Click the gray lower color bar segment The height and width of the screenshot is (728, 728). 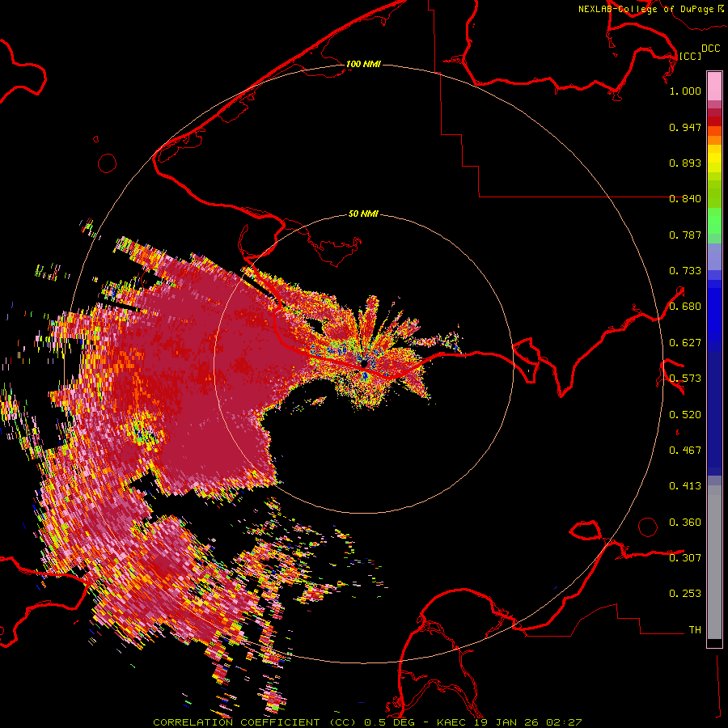coord(714,562)
